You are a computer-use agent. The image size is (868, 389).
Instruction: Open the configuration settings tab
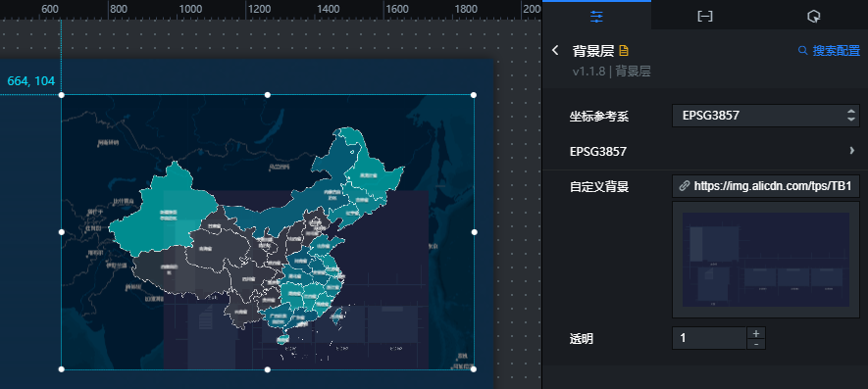(596, 16)
